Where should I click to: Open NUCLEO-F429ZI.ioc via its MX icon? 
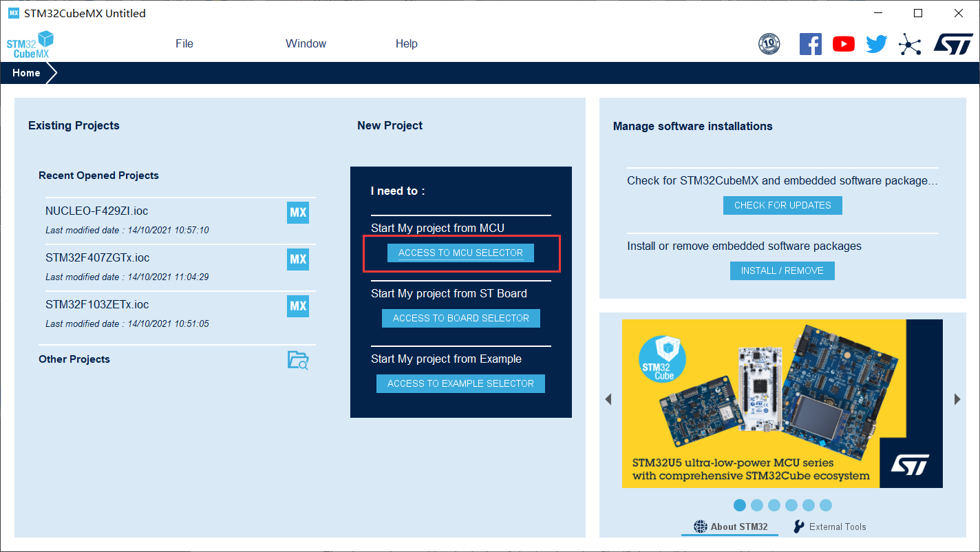298,213
